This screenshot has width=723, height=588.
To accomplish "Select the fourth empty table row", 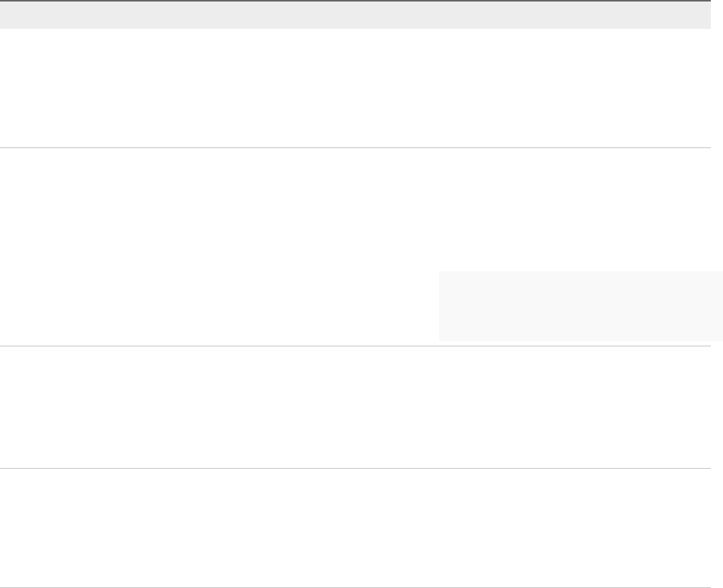I will click(x=355, y=527).
